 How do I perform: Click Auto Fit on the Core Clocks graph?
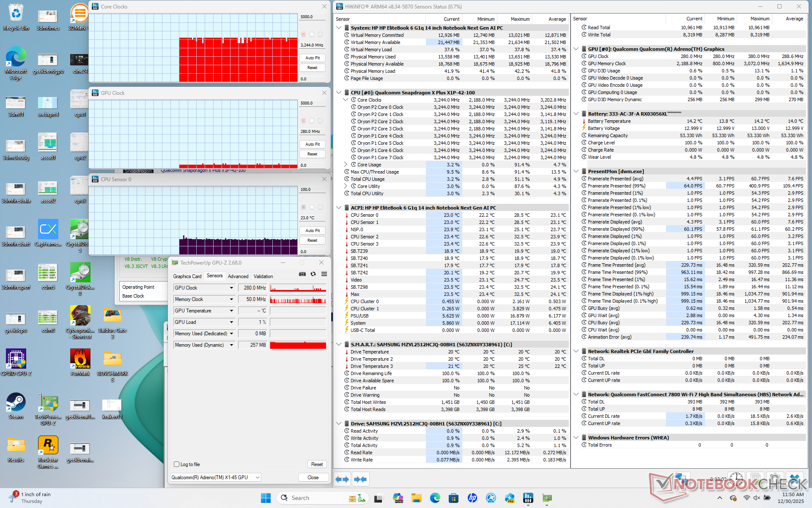pos(313,58)
